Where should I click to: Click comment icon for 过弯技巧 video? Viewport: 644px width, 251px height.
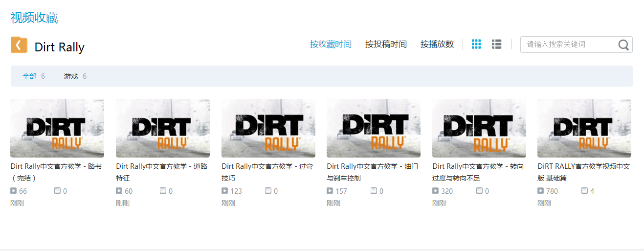(x=268, y=191)
